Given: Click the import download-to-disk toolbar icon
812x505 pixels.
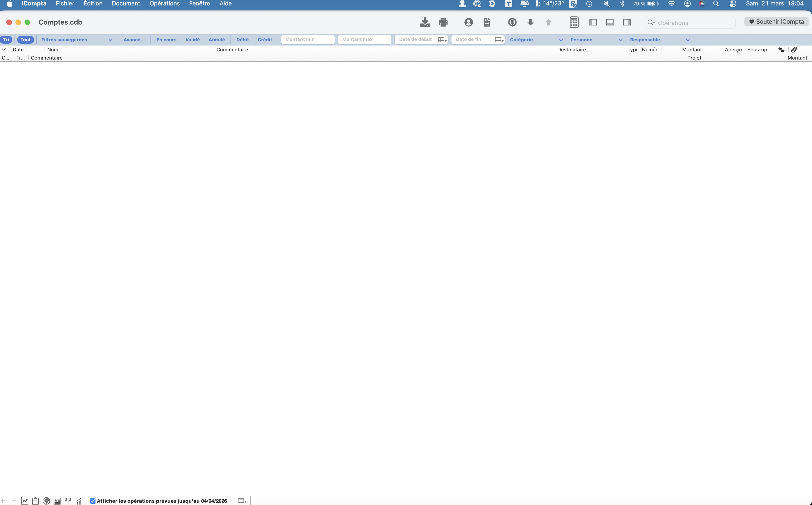Looking at the screenshot, I should click(425, 22).
